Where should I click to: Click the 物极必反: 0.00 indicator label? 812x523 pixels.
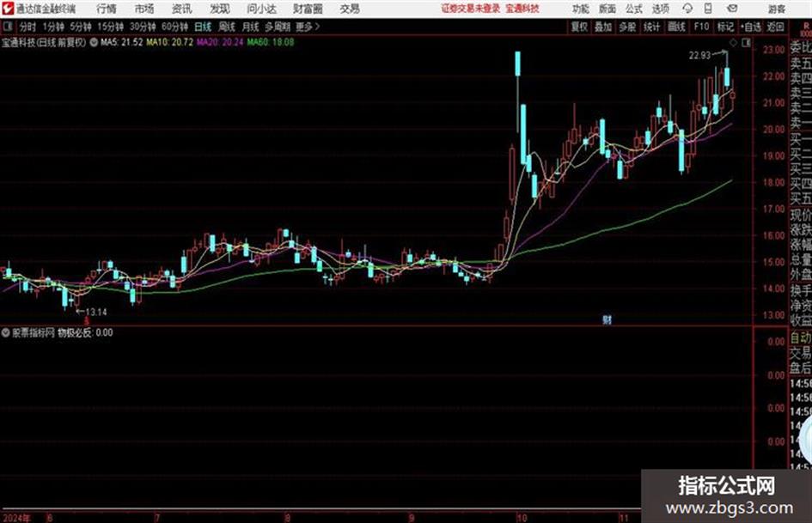pyautogui.click(x=85, y=333)
